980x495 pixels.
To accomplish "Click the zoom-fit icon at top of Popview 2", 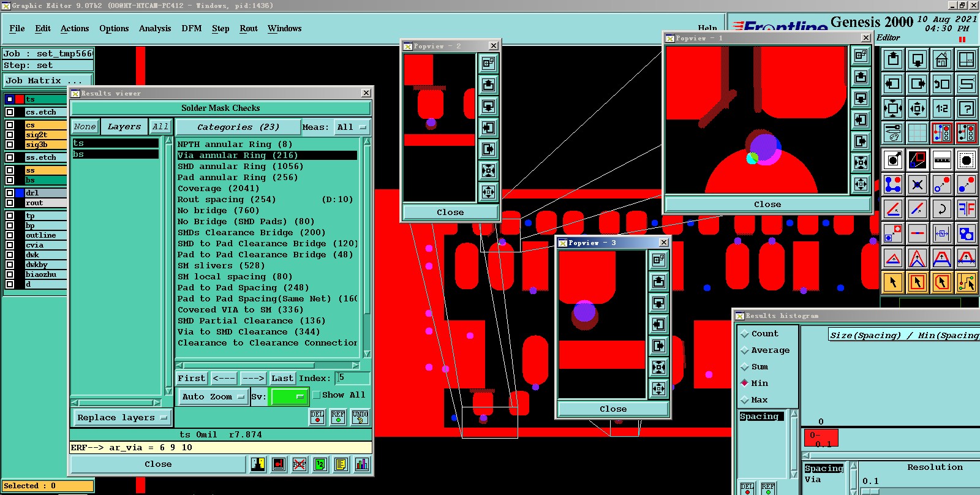I will (x=488, y=63).
